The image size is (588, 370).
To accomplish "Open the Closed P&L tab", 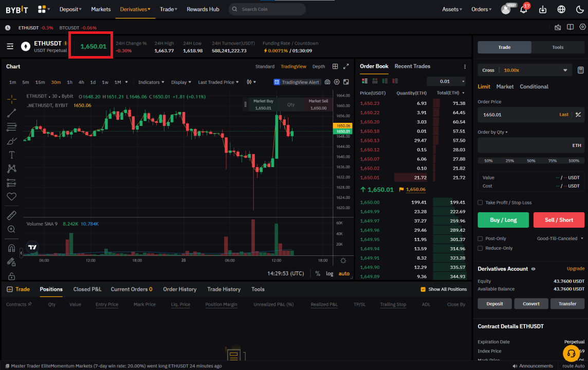I will (x=87, y=289).
